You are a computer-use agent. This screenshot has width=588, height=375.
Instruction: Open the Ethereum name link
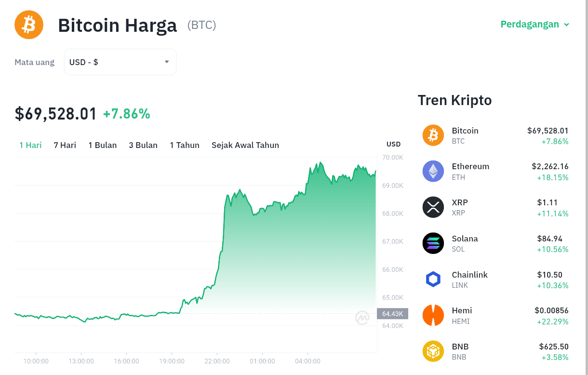pyautogui.click(x=470, y=166)
